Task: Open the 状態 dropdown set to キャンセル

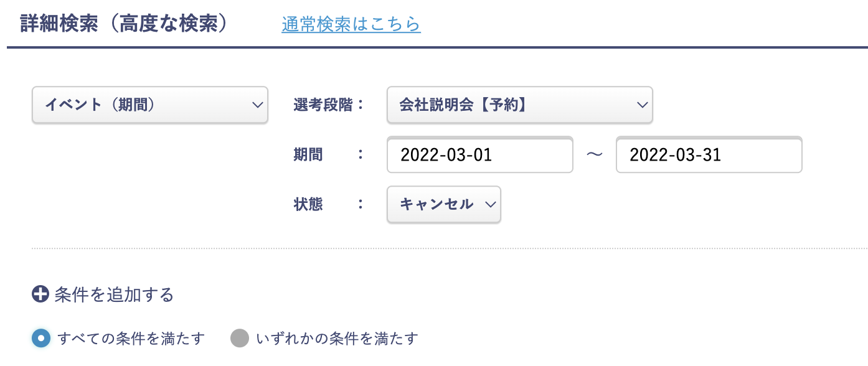Action: pos(443,204)
